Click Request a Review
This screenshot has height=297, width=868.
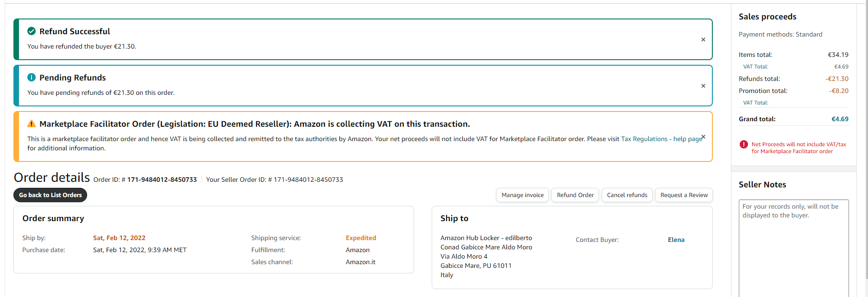pyautogui.click(x=684, y=195)
